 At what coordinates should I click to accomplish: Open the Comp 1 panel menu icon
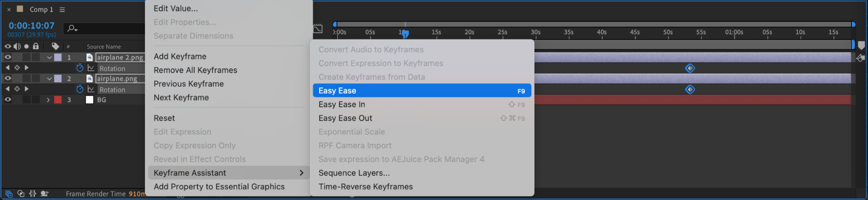(x=62, y=9)
